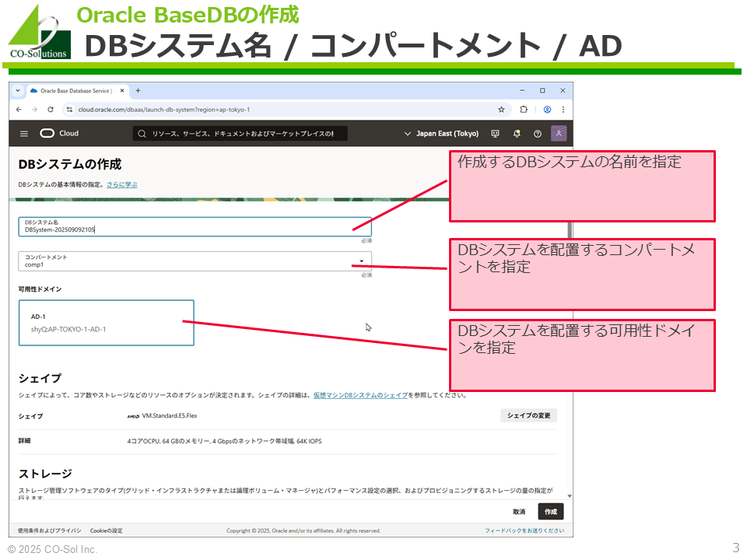Open Cookieの設定 footer link

[x=107, y=531]
